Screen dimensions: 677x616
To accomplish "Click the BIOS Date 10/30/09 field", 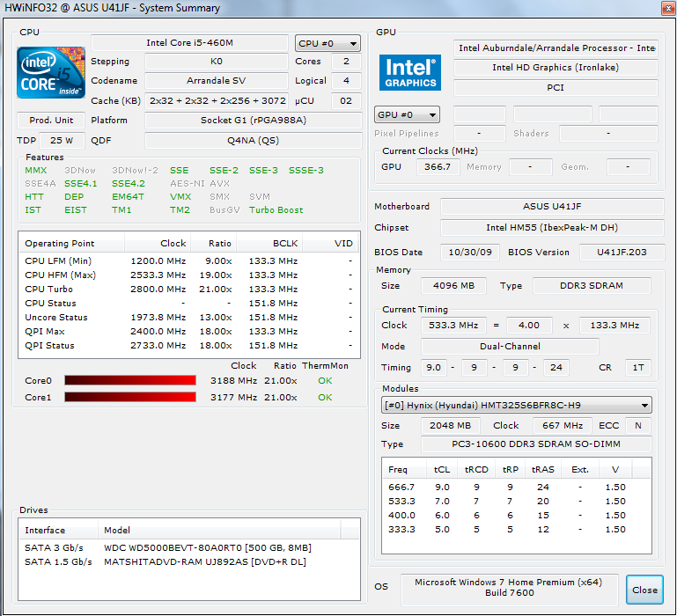I will pyautogui.click(x=470, y=252).
